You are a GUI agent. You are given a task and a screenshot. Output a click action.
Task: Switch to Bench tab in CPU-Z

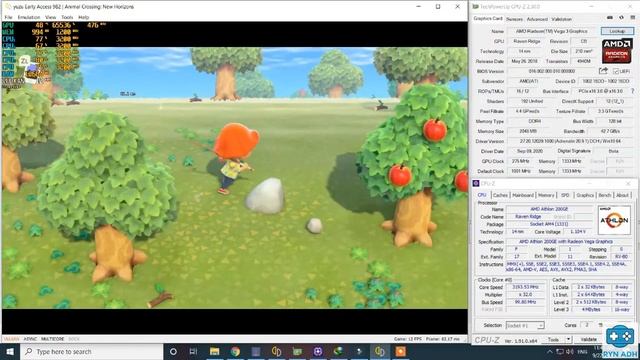coord(604,196)
